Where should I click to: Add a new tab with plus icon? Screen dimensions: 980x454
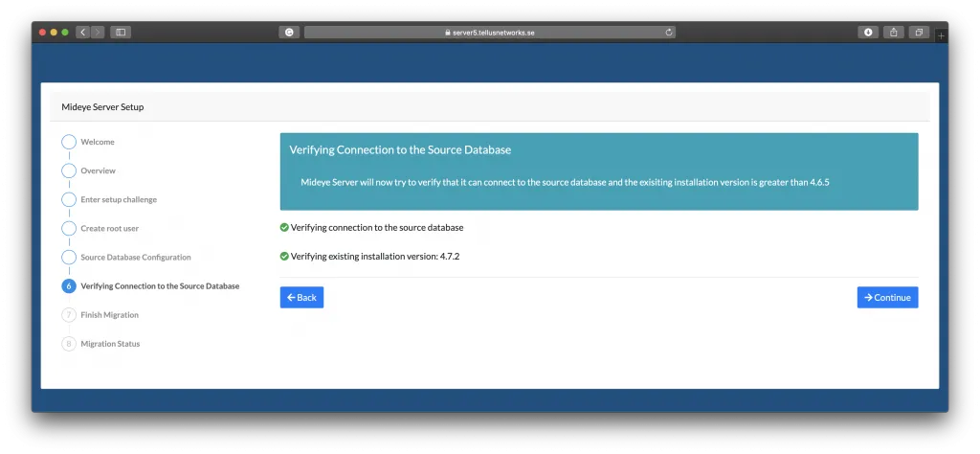pyautogui.click(x=942, y=36)
